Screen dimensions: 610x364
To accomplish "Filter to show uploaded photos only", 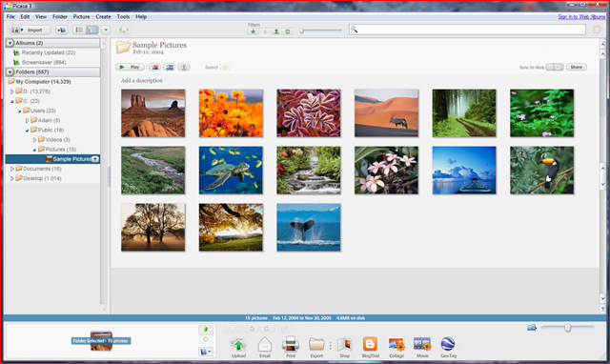I will pyautogui.click(x=265, y=31).
